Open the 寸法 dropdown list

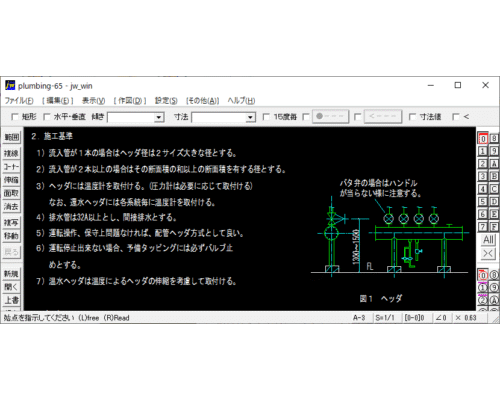point(250,117)
